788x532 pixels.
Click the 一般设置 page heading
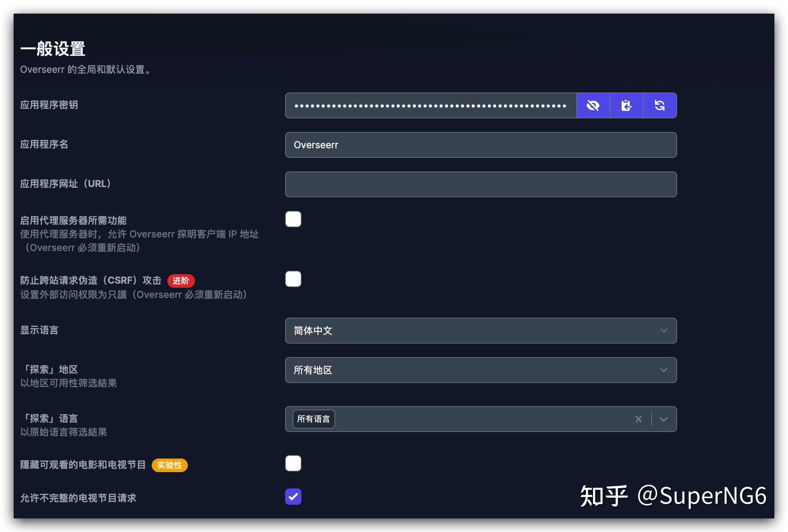click(x=53, y=49)
